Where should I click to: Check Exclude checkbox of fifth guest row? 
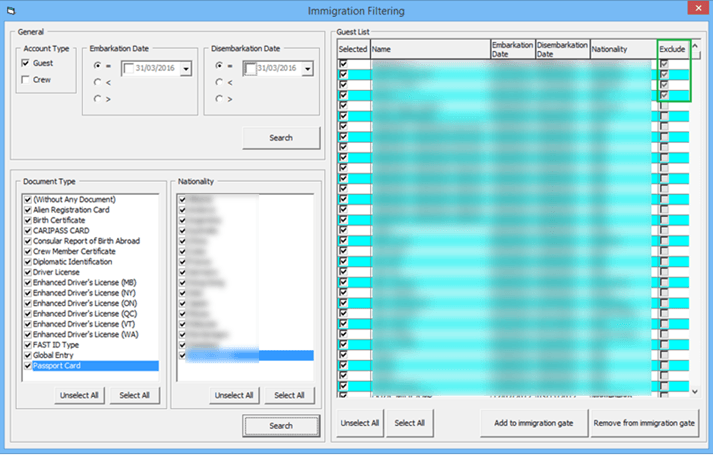[664, 105]
